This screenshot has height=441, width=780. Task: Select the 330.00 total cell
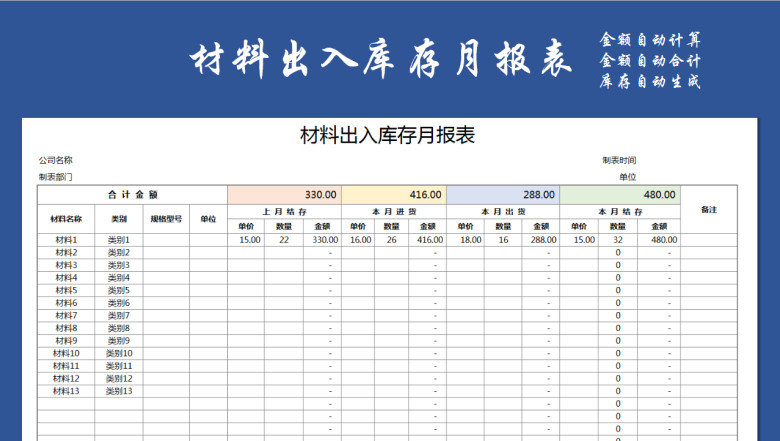click(x=285, y=195)
